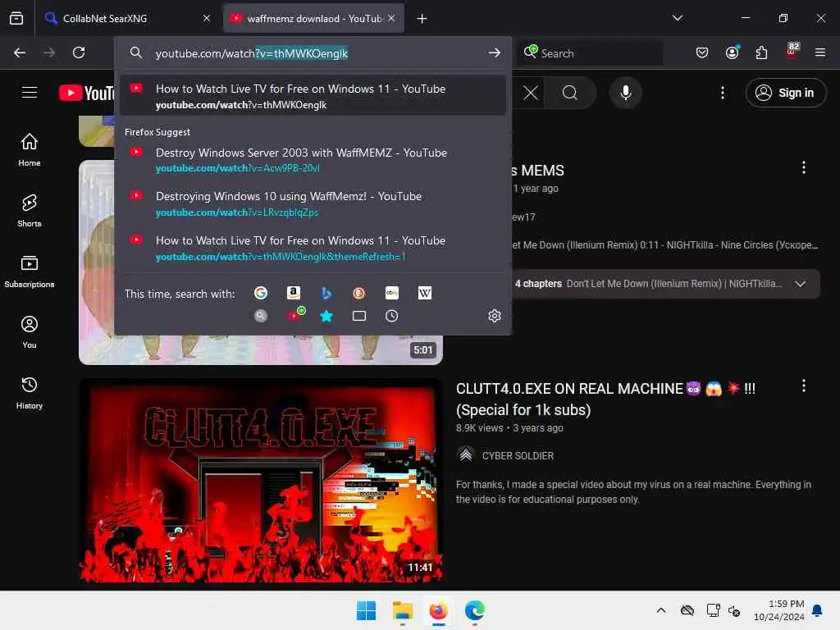
Task: Open the CYBER SOLDIER channel
Action: [x=518, y=455]
